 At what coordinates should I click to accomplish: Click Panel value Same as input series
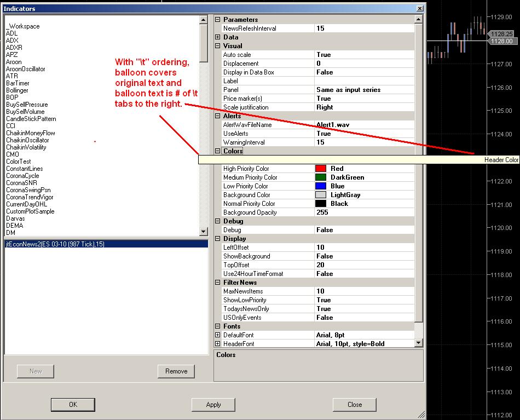pos(365,90)
